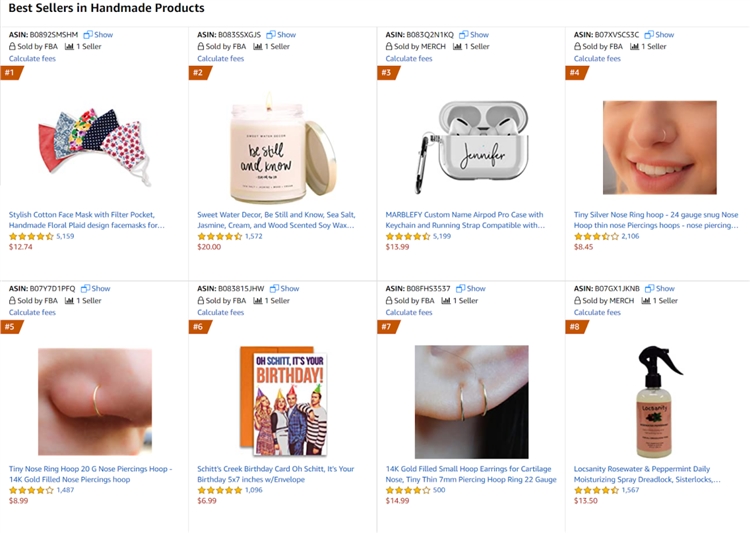The height and width of the screenshot is (533, 750).
Task: Click the Show icon for ASIN B0892SMSHM
Action: [x=88, y=34]
